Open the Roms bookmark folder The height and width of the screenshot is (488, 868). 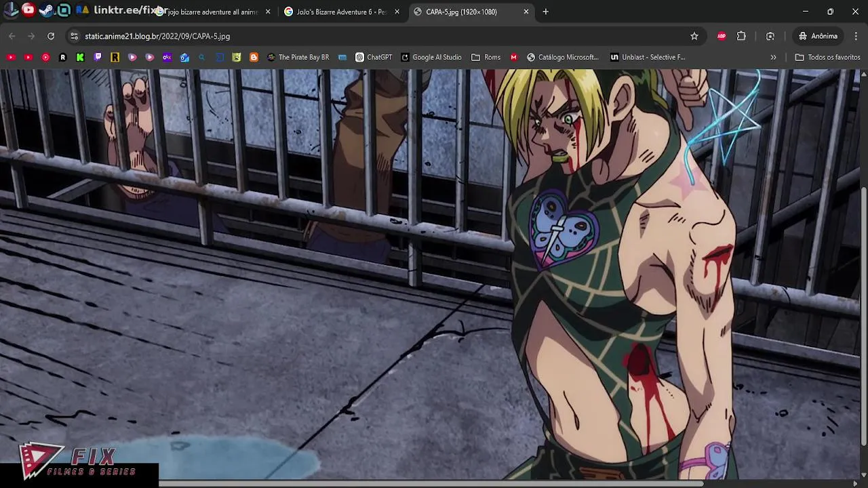click(x=486, y=58)
